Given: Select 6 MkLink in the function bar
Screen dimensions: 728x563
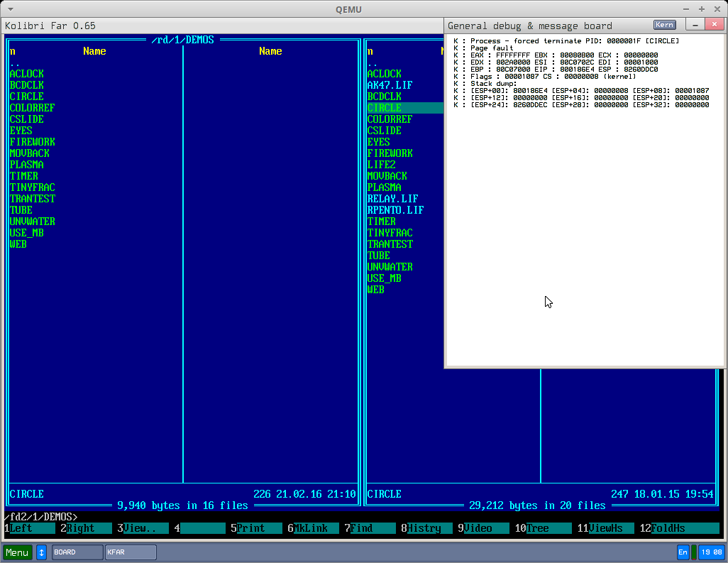Looking at the screenshot, I should pyautogui.click(x=311, y=528).
